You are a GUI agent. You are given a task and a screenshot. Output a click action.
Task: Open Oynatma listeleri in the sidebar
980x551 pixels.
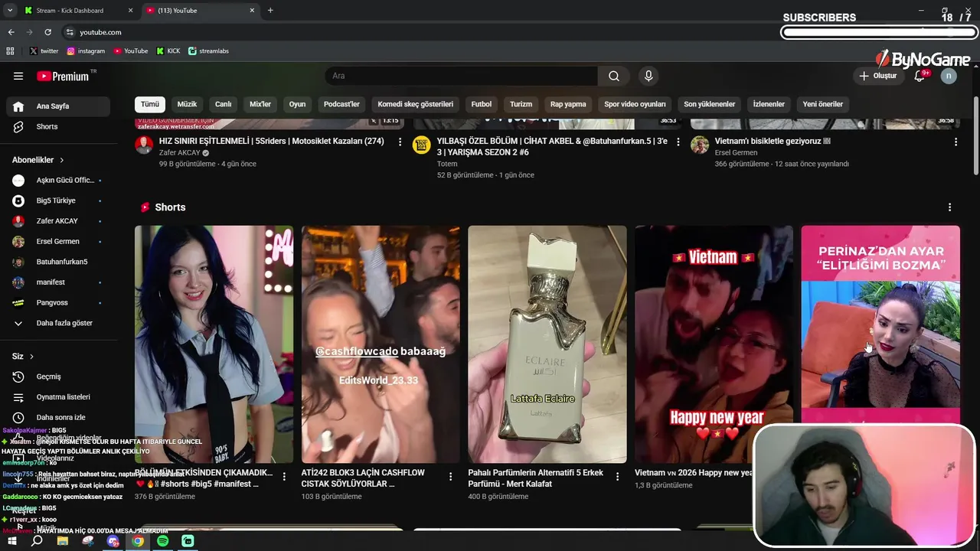[x=58, y=397]
